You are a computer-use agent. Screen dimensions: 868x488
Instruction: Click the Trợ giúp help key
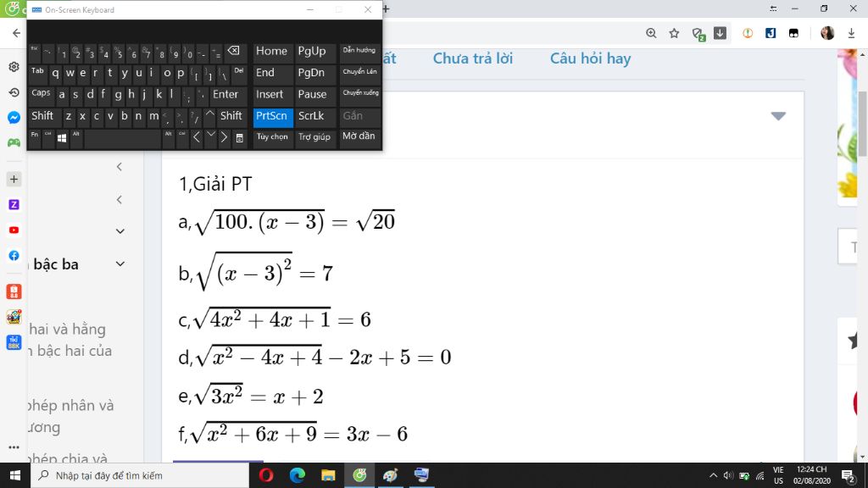314,136
